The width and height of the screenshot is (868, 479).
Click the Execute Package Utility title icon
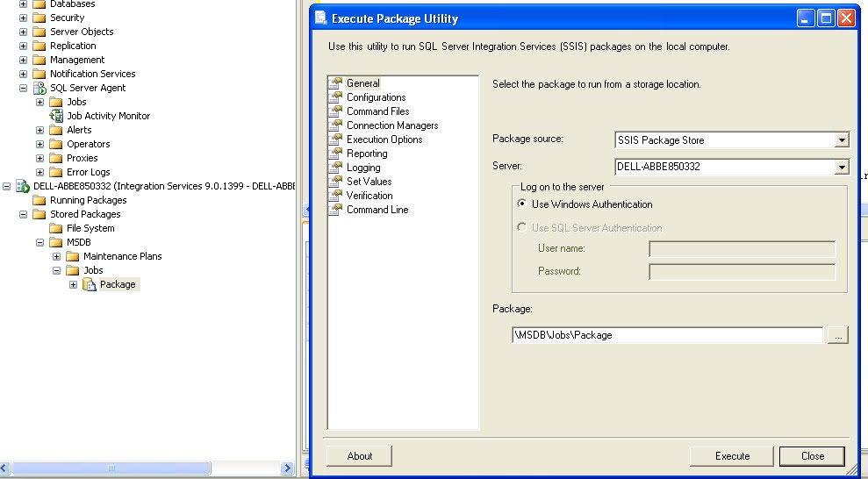coord(321,18)
